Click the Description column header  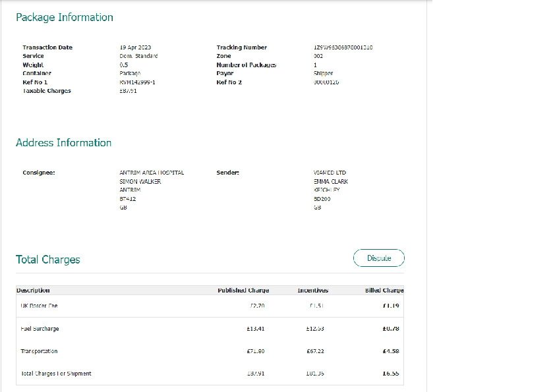[x=33, y=291]
